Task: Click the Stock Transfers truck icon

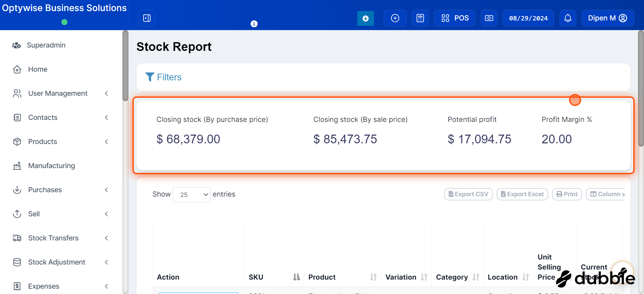Action: tap(17, 238)
